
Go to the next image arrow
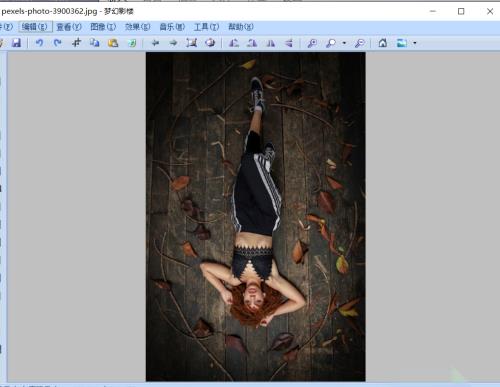click(x=173, y=43)
